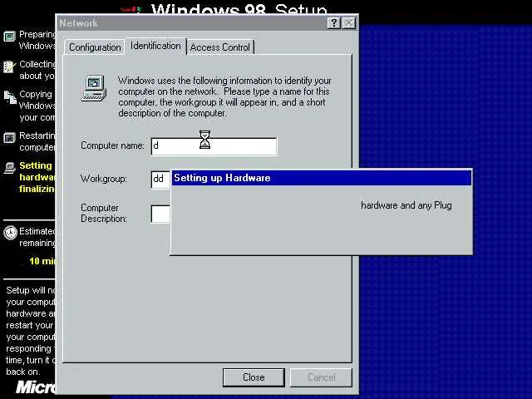The width and height of the screenshot is (532, 399).
Task: Click the 'Restartin' step text in sidebar
Action: point(37,135)
